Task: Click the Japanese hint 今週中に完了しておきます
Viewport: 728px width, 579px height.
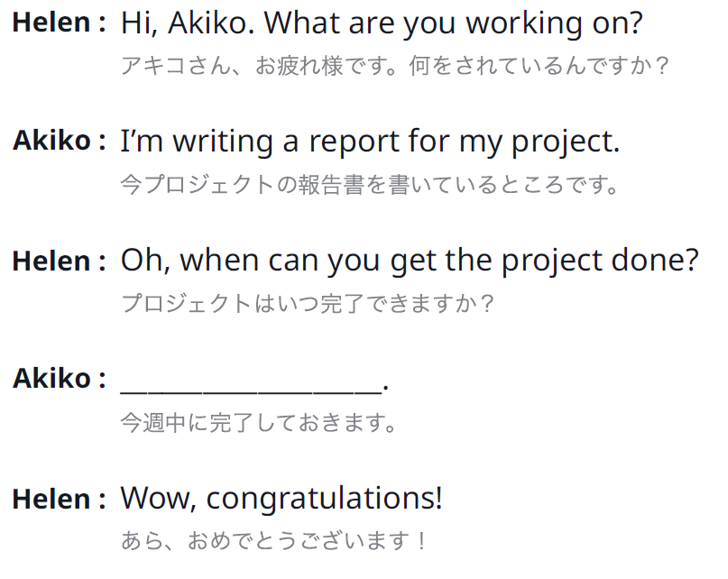Action: pyautogui.click(x=258, y=422)
